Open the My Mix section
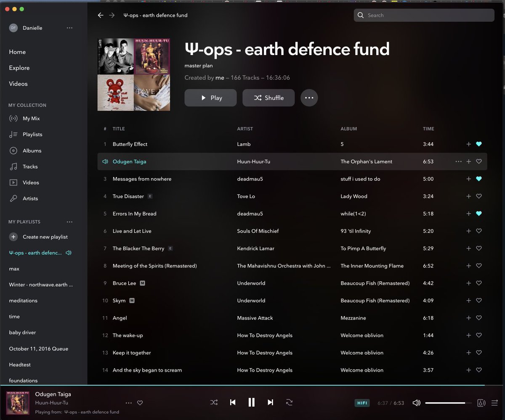Viewport: 505px width, 420px height. click(31, 119)
